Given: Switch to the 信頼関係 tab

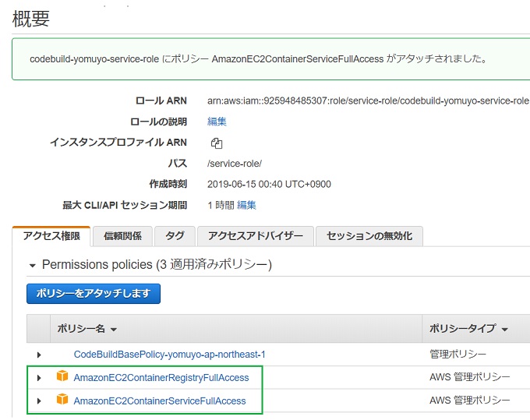Looking at the screenshot, I should tap(122, 236).
